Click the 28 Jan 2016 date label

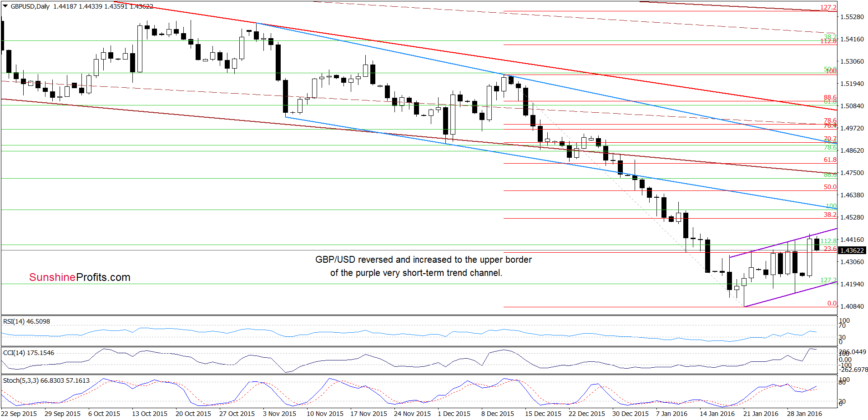point(804,414)
